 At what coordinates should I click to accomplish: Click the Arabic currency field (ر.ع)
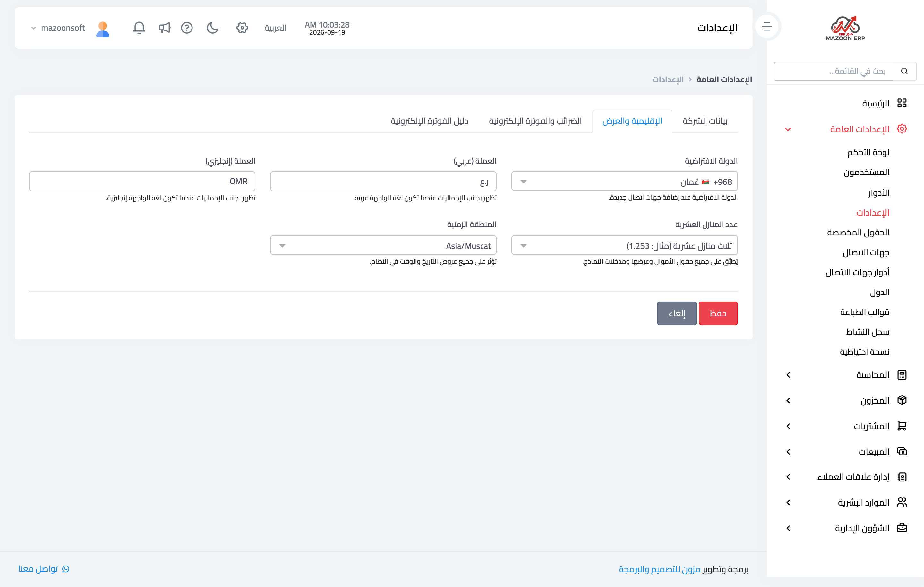(383, 181)
